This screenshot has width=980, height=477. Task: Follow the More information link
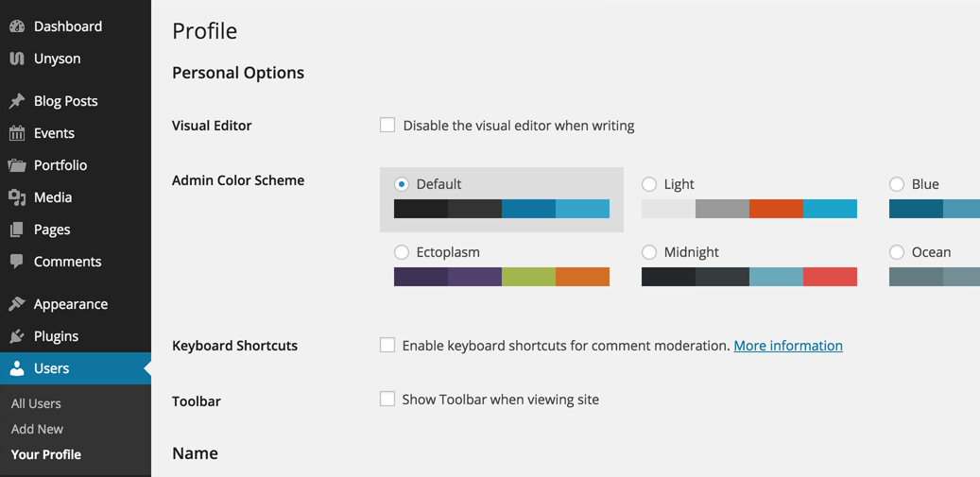click(788, 346)
